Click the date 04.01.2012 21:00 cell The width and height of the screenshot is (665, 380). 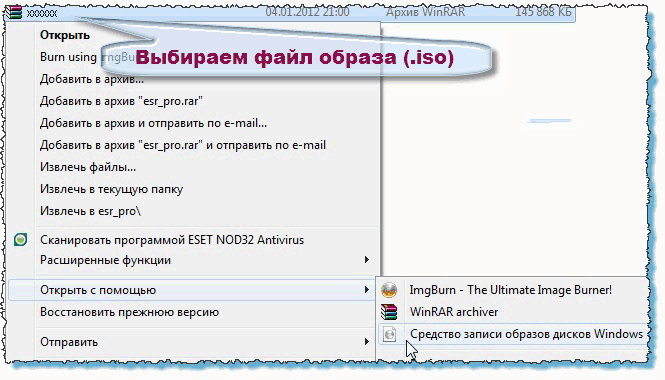click(x=307, y=12)
